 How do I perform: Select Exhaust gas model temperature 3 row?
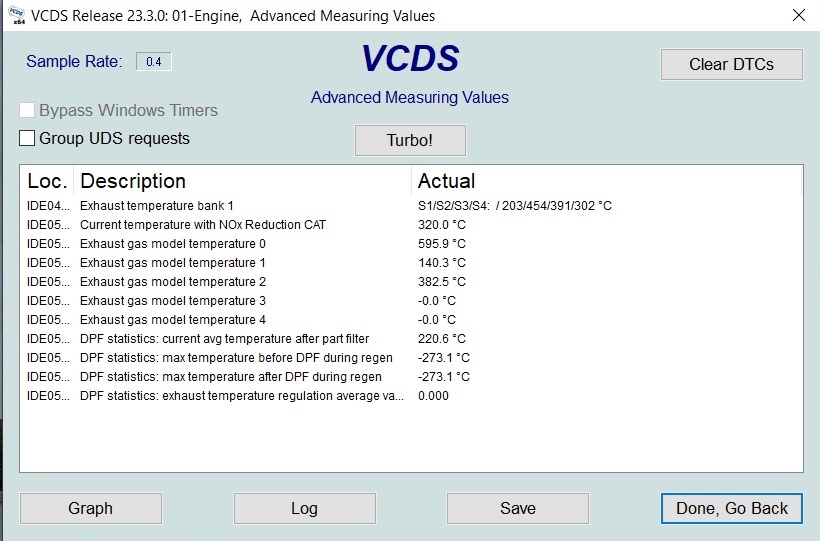[411, 301]
